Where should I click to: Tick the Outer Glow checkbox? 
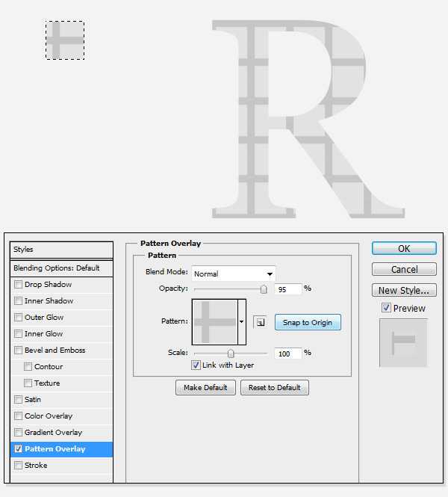coord(19,318)
